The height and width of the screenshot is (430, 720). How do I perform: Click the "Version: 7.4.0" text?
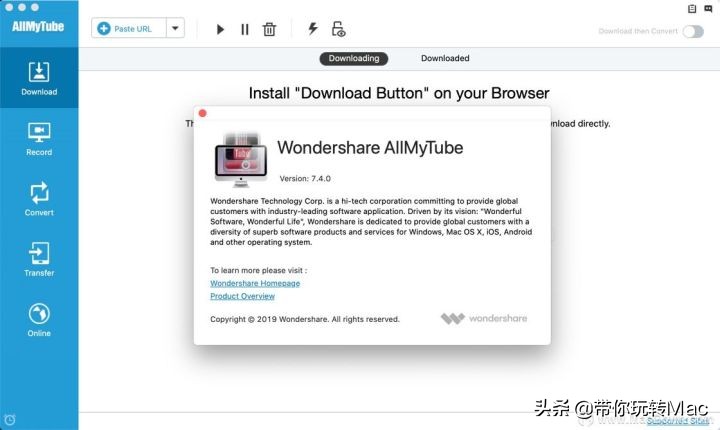coord(305,178)
